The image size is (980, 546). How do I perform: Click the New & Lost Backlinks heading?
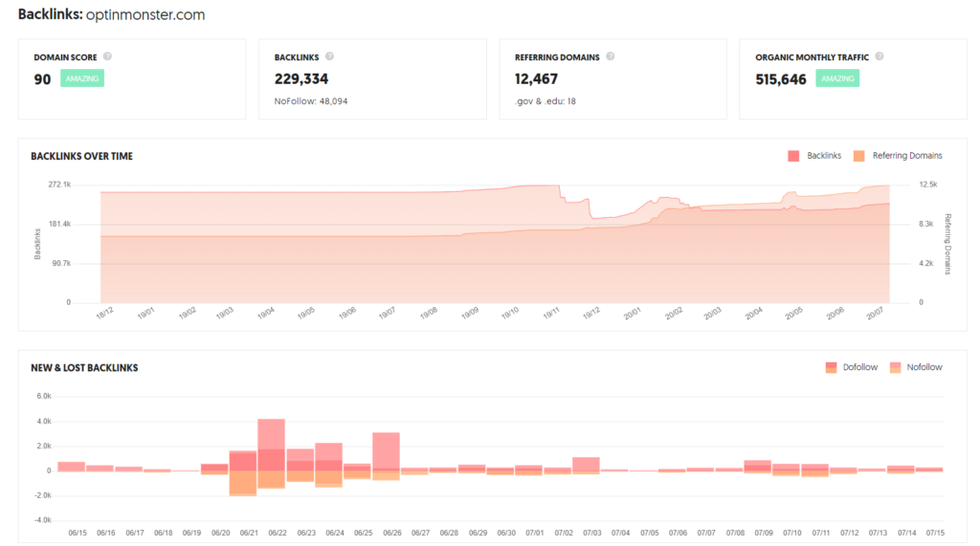point(84,368)
